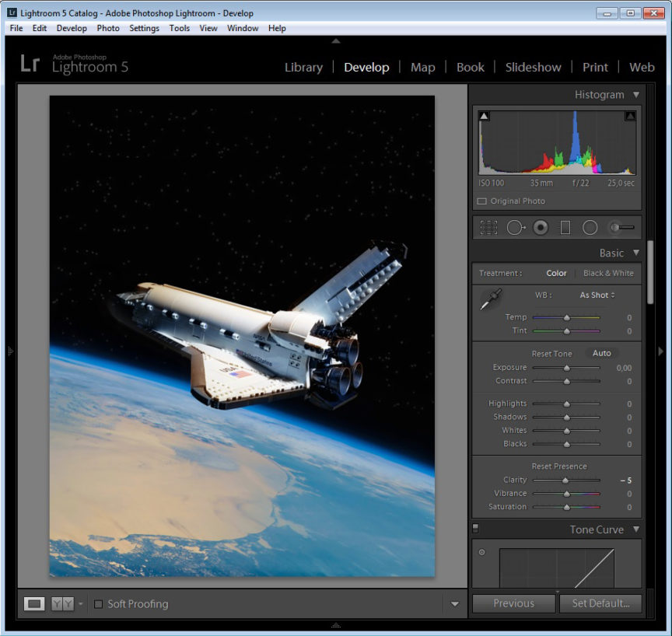Screen dimensions: 672x636
Task: Switch to Loupe view in toolbar
Action: click(34, 604)
